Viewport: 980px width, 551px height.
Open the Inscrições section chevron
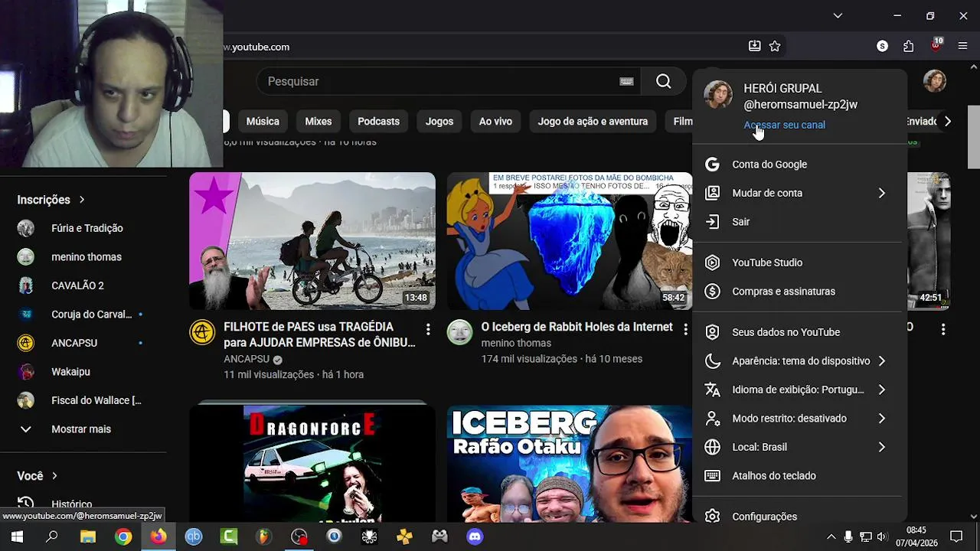(x=82, y=200)
